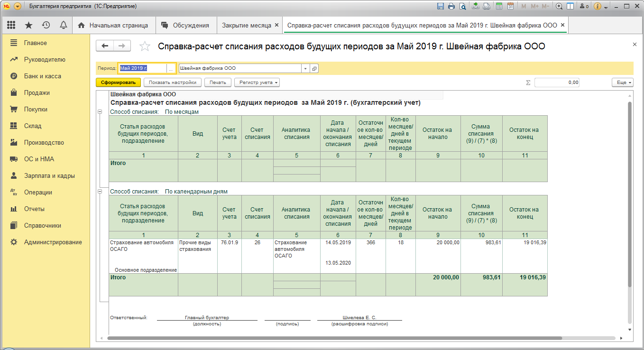
Task: Collapse the 'По месяцам' report group
Action: coord(100,112)
